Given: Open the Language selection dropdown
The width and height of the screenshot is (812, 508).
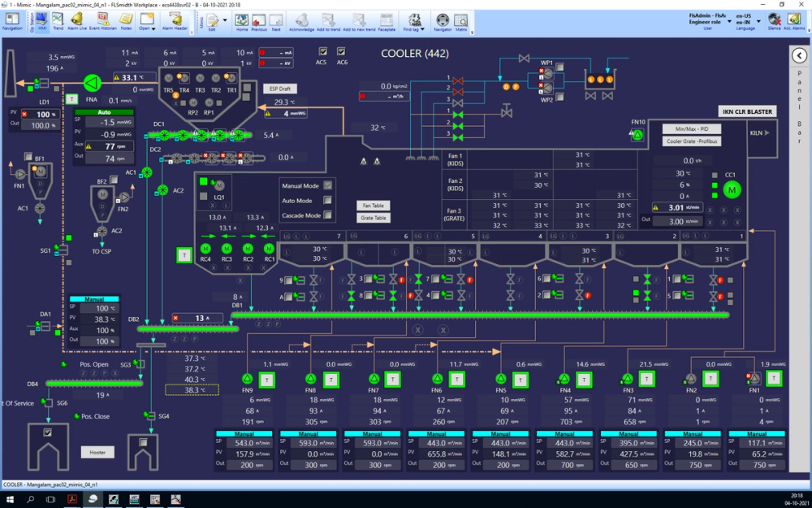Looking at the screenshot, I should coord(758,22).
